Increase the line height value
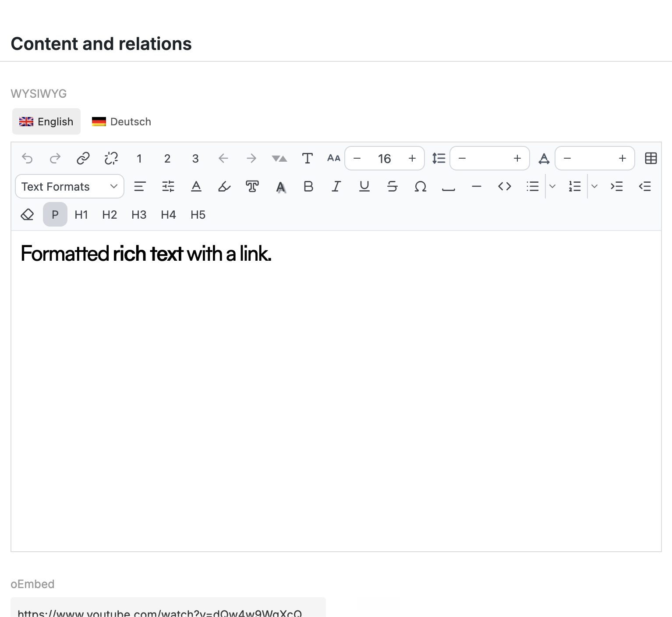The height and width of the screenshot is (617, 672). 517,158
